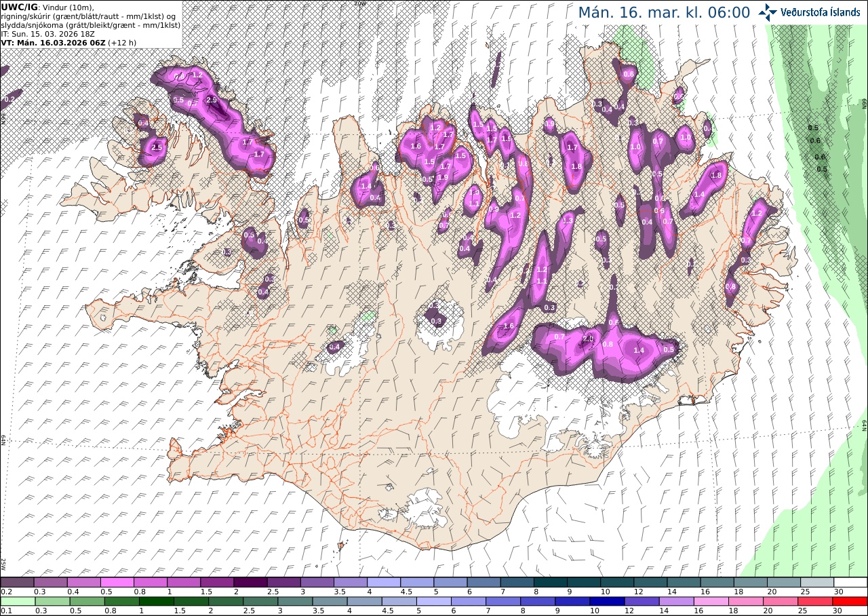
Task: Select upper legend swatch between 14 and 16
Action: click(x=684, y=582)
